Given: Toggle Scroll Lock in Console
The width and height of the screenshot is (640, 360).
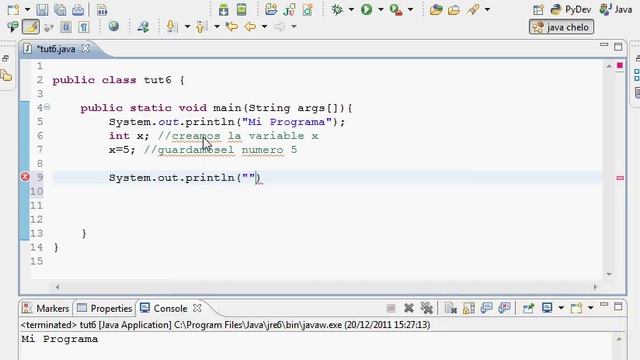Looking at the screenshot, I should coord(469,308).
